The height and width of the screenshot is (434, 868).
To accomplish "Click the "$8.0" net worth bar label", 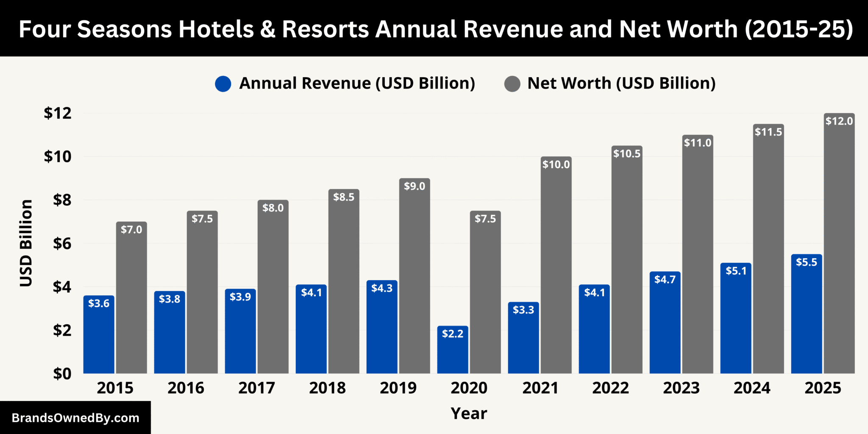I will point(273,208).
